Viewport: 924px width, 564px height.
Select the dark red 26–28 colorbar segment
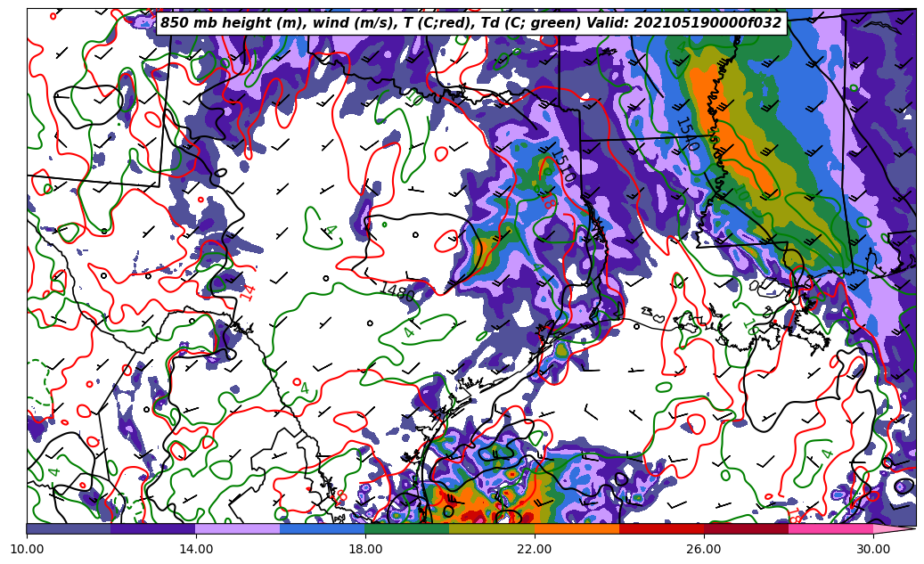[x=746, y=528]
